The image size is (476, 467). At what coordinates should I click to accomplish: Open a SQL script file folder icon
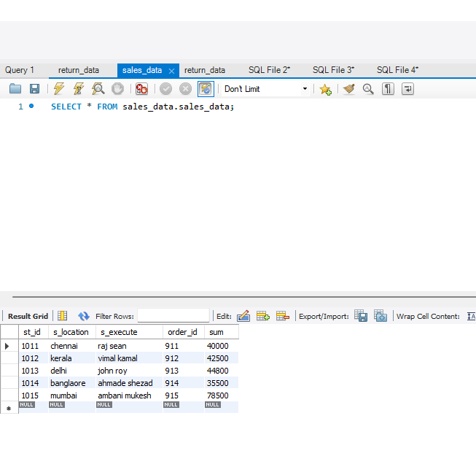point(15,89)
